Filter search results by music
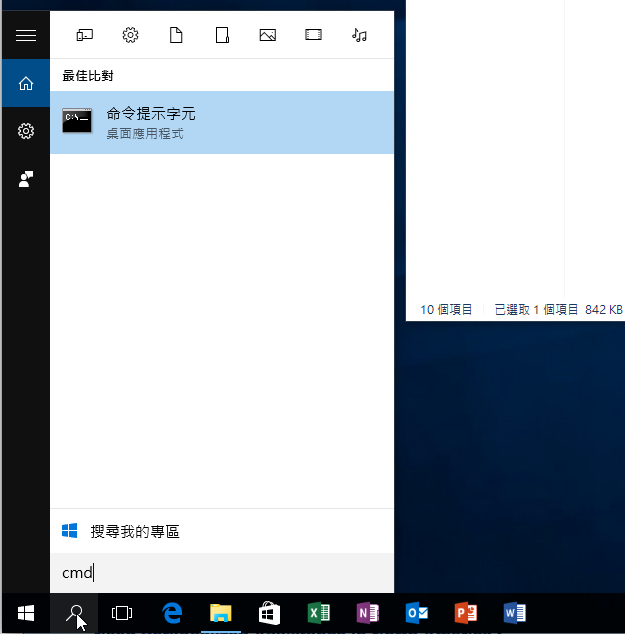This screenshot has width=625, height=634. [x=359, y=35]
